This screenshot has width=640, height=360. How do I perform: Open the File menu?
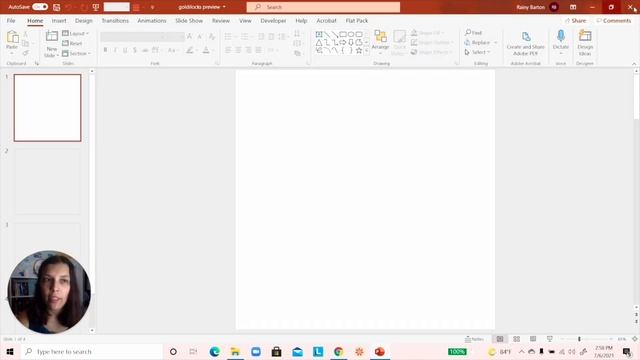tap(11, 20)
